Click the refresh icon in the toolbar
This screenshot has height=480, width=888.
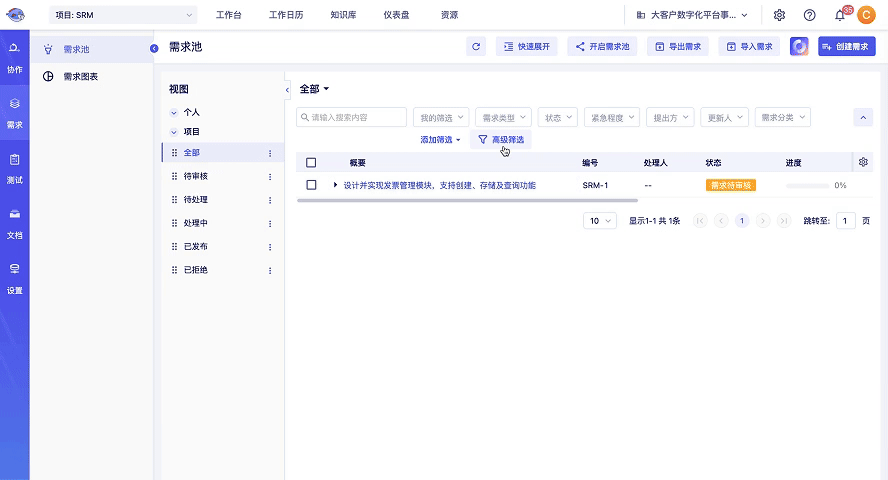click(x=477, y=47)
